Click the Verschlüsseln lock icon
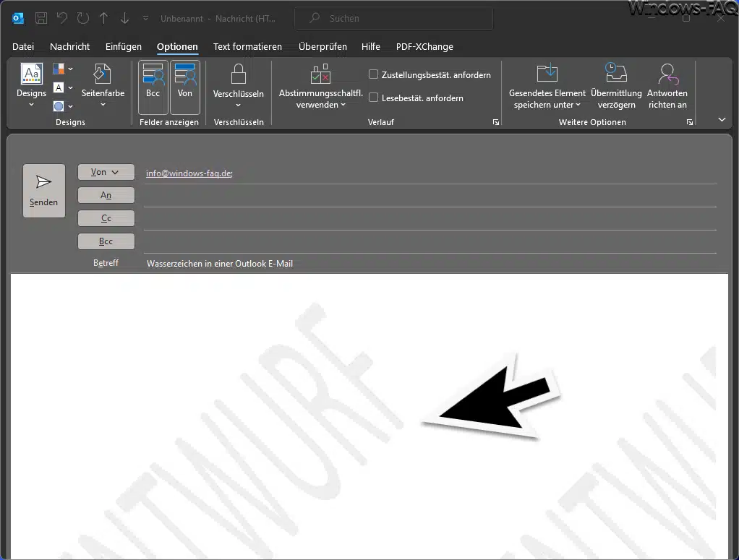This screenshot has height=560, width=739. (x=238, y=74)
